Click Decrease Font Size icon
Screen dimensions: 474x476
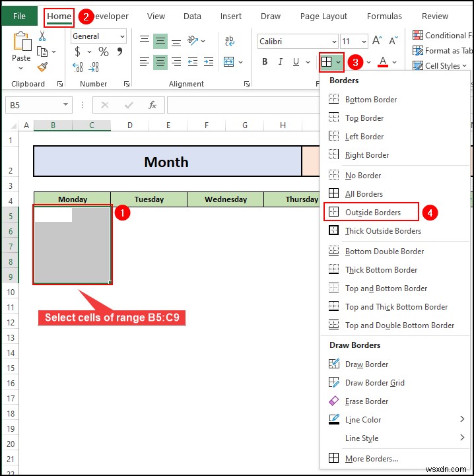point(393,40)
